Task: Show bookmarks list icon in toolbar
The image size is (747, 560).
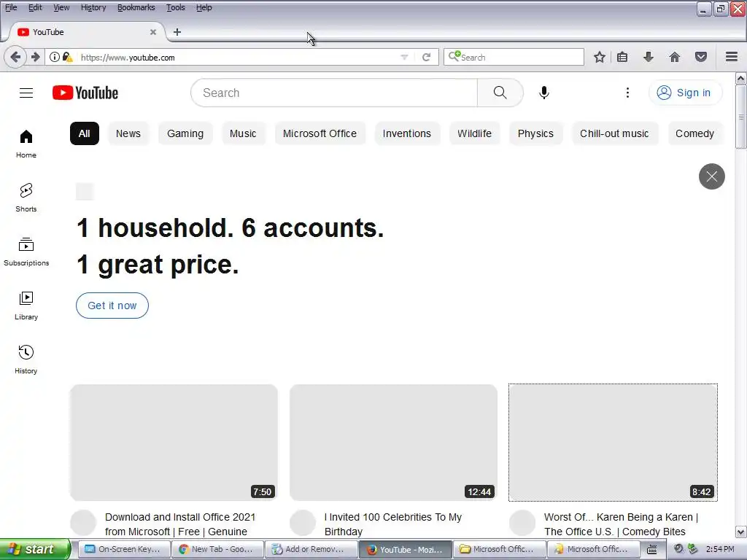Action: point(622,58)
